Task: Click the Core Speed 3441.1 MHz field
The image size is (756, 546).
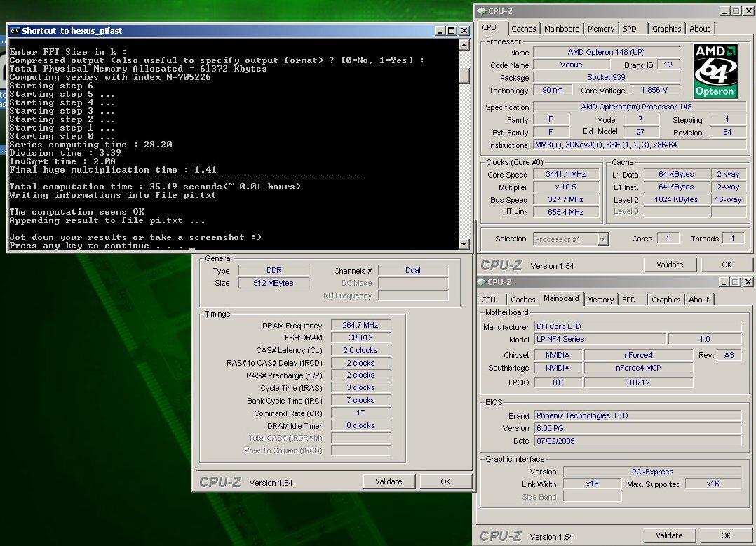Action: click(x=566, y=175)
